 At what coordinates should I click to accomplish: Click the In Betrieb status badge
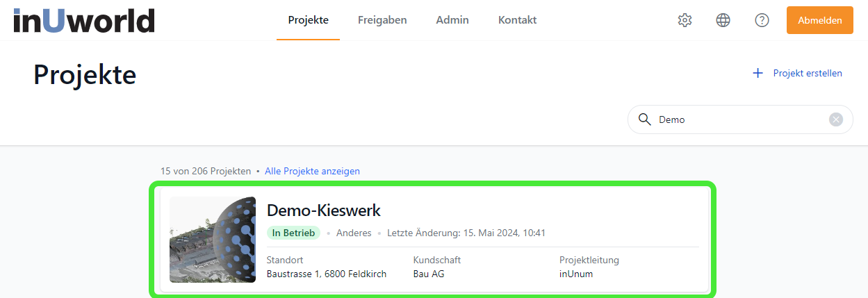pyautogui.click(x=293, y=233)
